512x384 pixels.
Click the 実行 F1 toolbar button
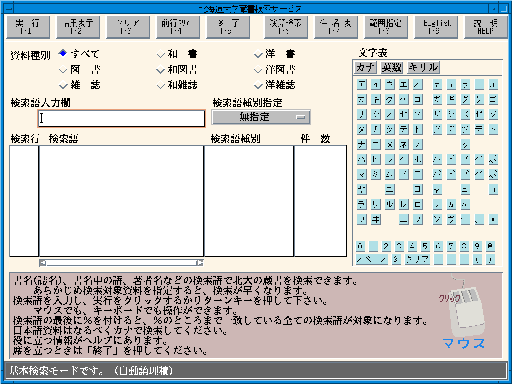pyautogui.click(x=28, y=27)
